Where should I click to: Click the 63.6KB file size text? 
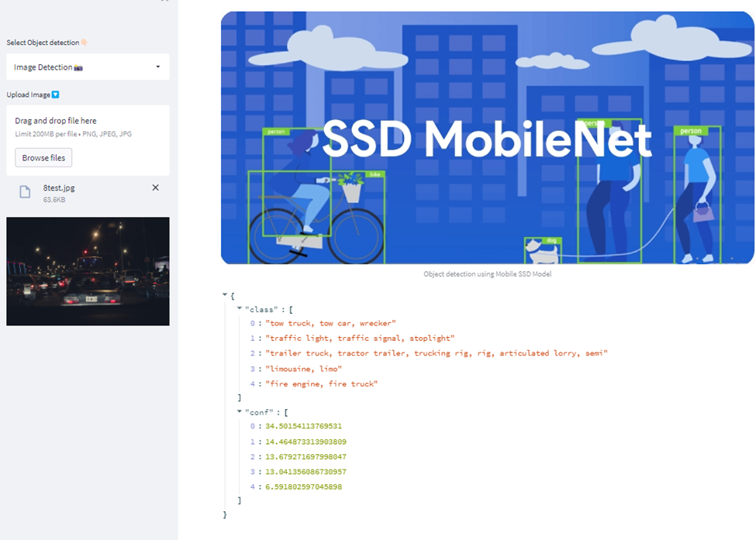click(54, 199)
